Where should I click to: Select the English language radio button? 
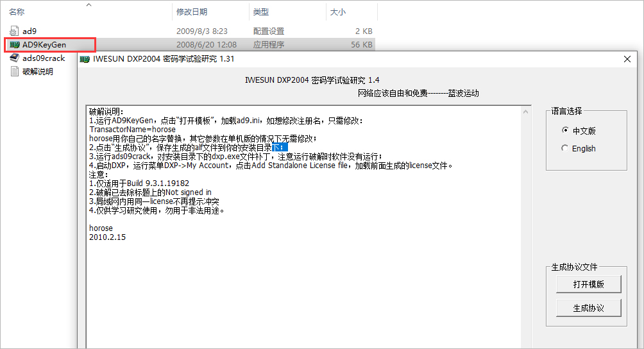(x=565, y=148)
